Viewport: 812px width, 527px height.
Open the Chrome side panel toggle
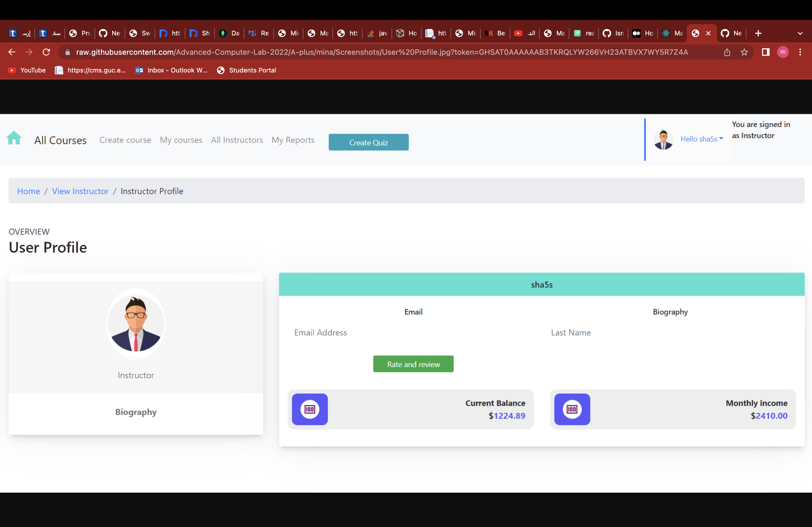click(765, 52)
